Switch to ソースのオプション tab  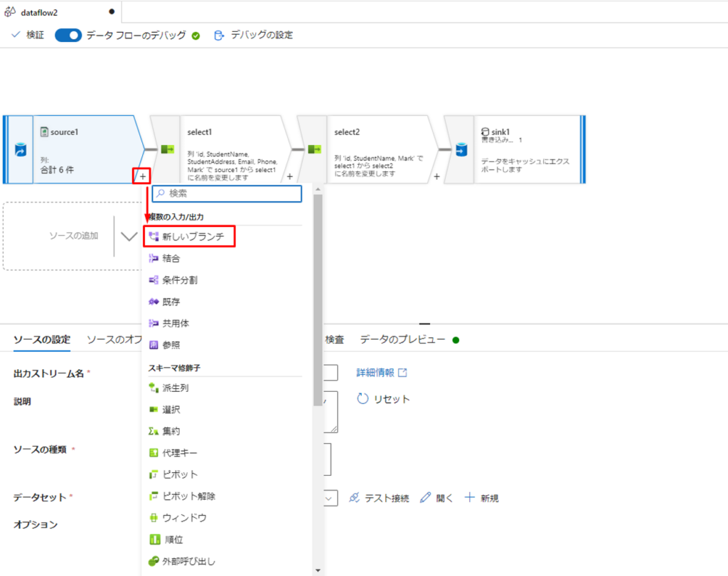[114, 340]
